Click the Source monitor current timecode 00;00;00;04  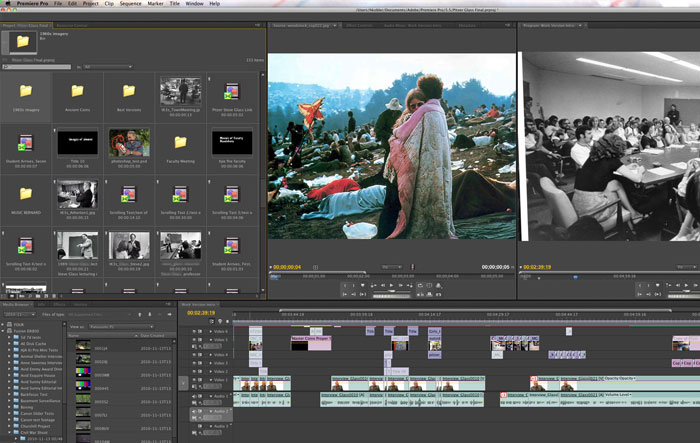[287, 267]
